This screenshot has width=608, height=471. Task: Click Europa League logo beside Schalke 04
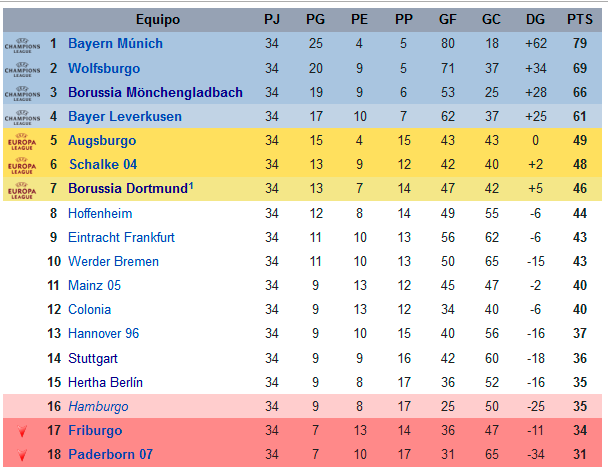22,166
